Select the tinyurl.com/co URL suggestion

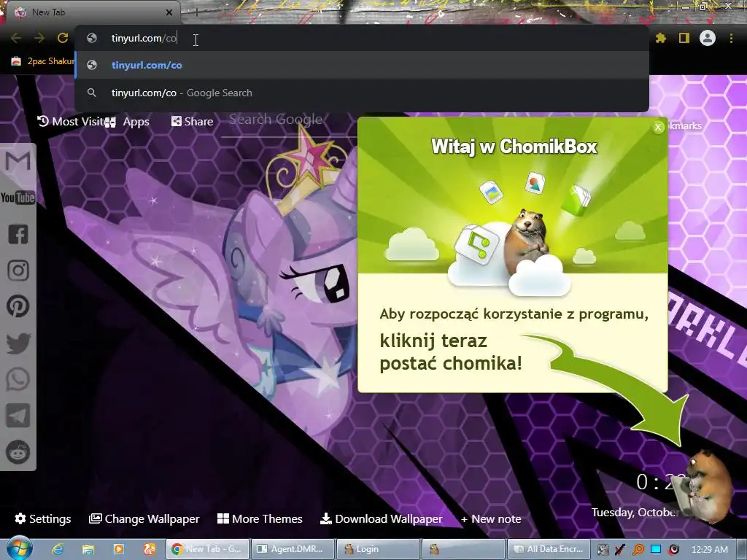(x=362, y=65)
